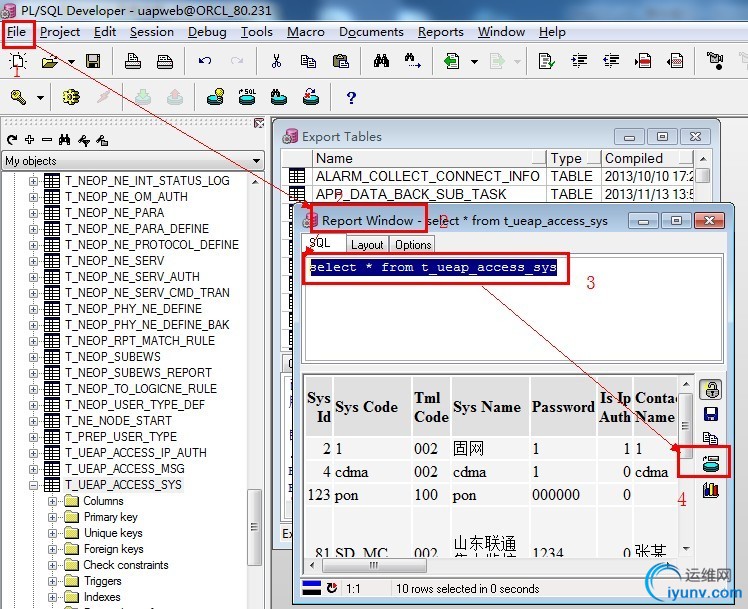Click the Cut scissors toolbar icon
The height and width of the screenshot is (609, 748).
[276, 61]
